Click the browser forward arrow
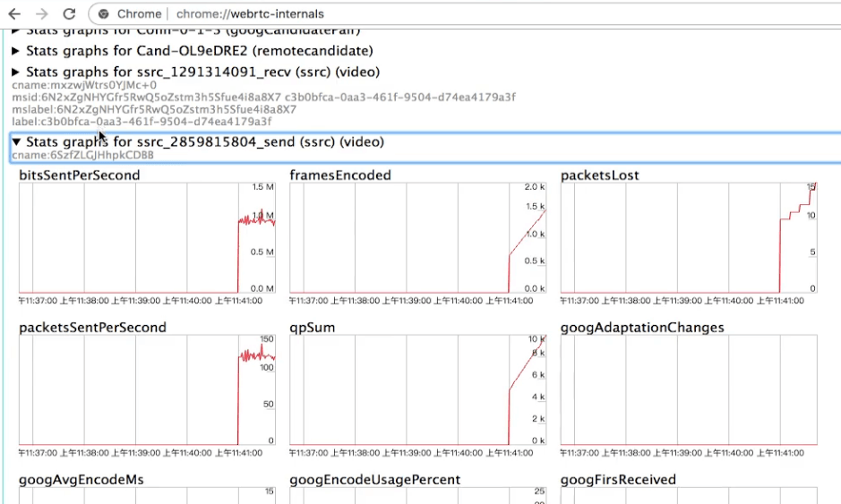Image resolution: width=841 pixels, height=504 pixels. [x=42, y=14]
